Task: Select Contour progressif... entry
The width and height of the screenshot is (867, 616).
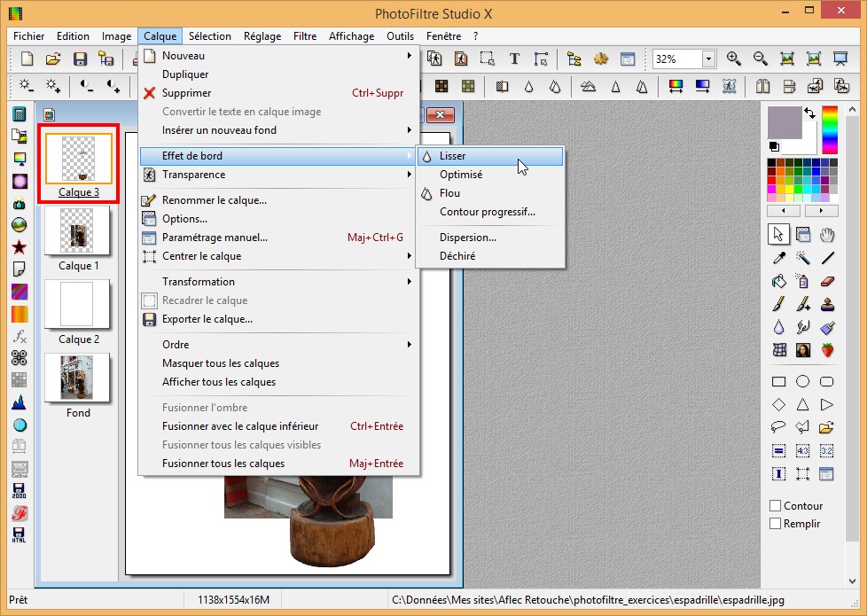Action: (x=490, y=212)
